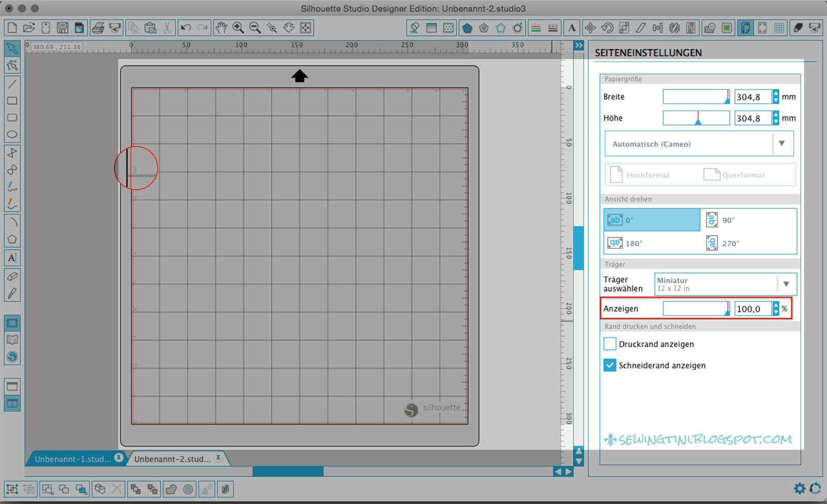
Task: Uncheck Schneiderand anzeigen
Action: tap(610, 365)
